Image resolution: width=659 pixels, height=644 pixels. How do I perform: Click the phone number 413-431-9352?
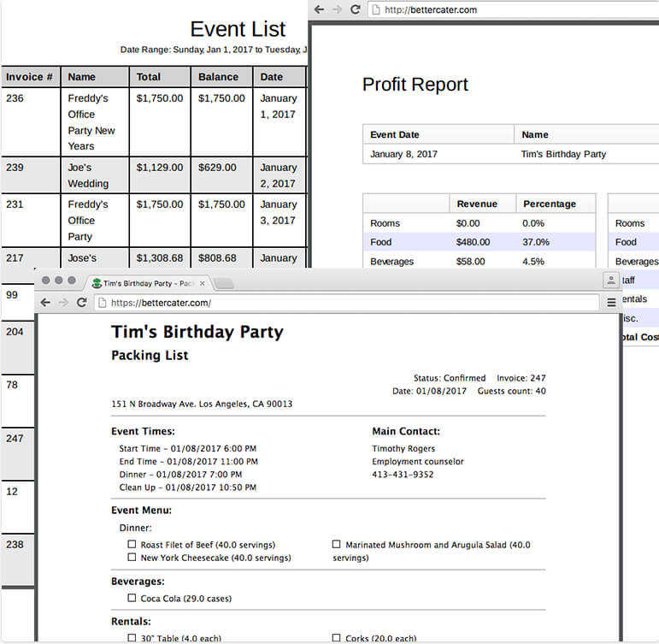403,475
